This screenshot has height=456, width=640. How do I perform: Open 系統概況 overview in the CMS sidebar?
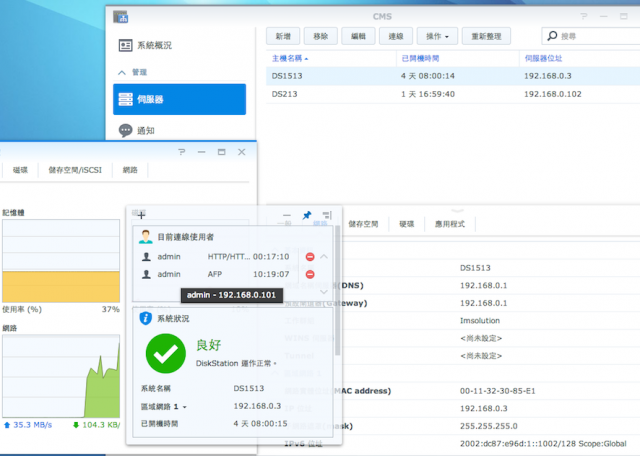[145, 45]
